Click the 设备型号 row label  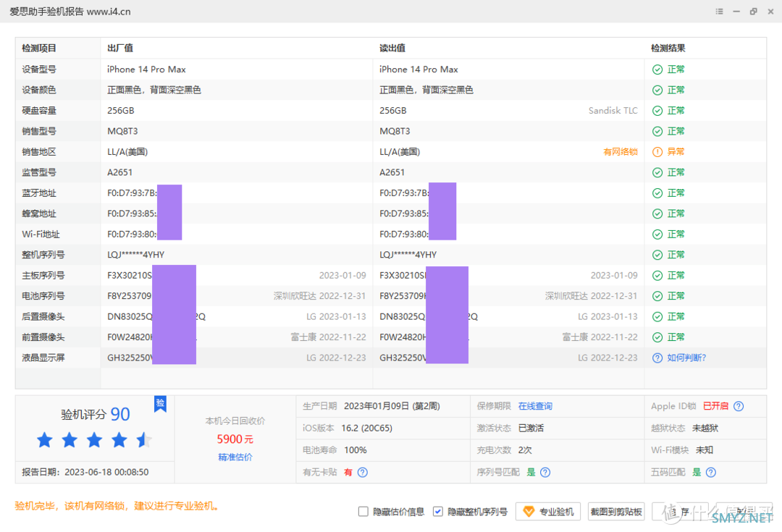tap(39, 69)
